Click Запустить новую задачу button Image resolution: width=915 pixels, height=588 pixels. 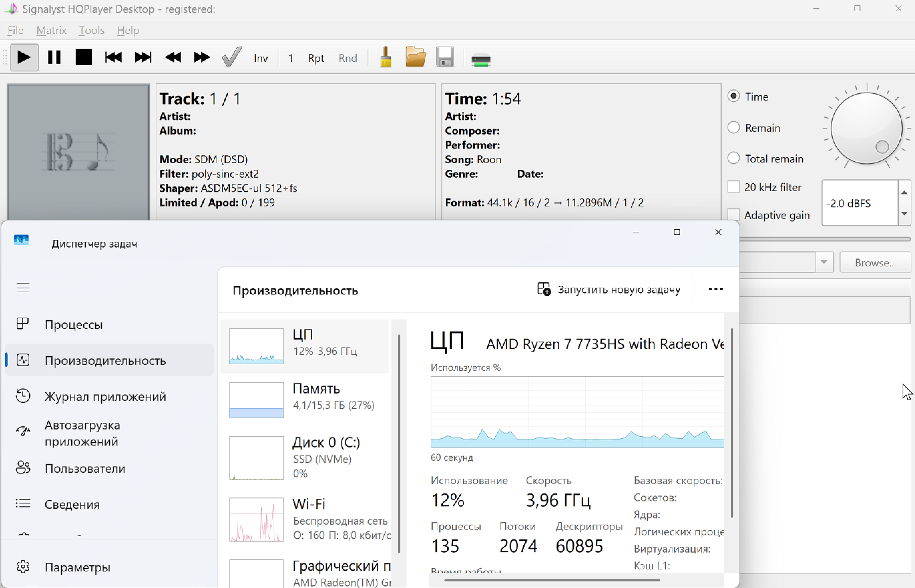[x=608, y=289]
